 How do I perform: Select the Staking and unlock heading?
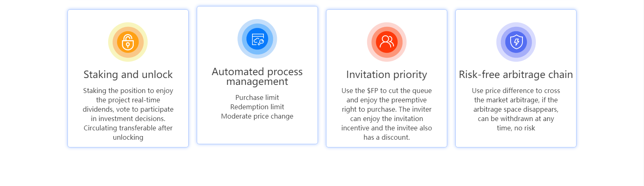pyautogui.click(x=128, y=74)
